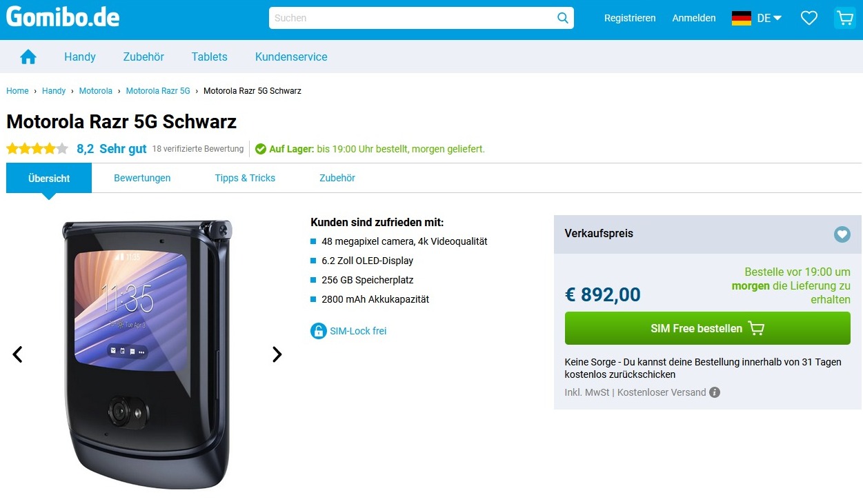Show next product image arrow

pyautogui.click(x=277, y=354)
